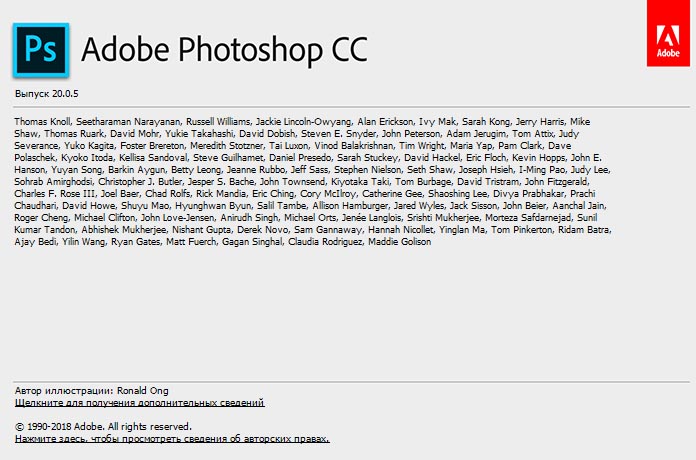Click the name Catherine Gee
Viewport: 696px width, 460px height.
(392, 194)
